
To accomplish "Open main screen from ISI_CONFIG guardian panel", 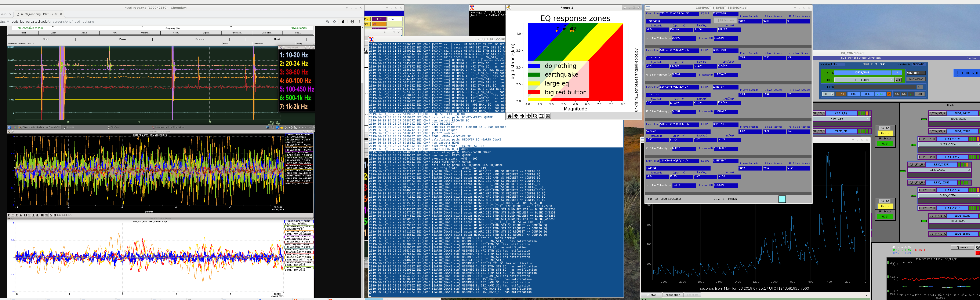I will point(916,79).
